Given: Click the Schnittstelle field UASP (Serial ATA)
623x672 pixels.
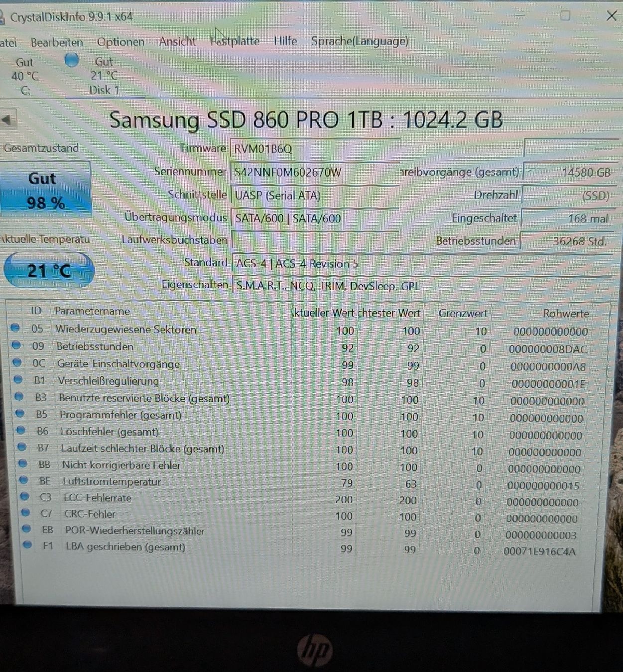Looking at the screenshot, I should pyautogui.click(x=315, y=195).
